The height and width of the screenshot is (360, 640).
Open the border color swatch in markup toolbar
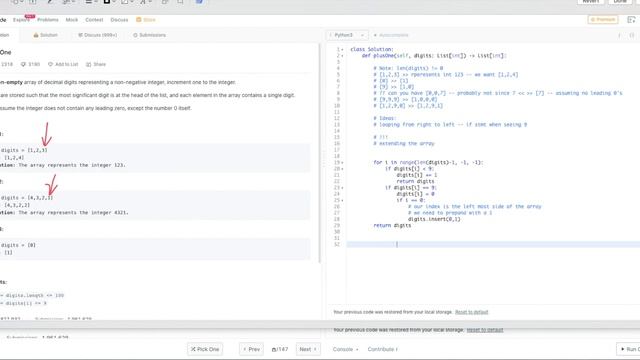tap(109, 2)
